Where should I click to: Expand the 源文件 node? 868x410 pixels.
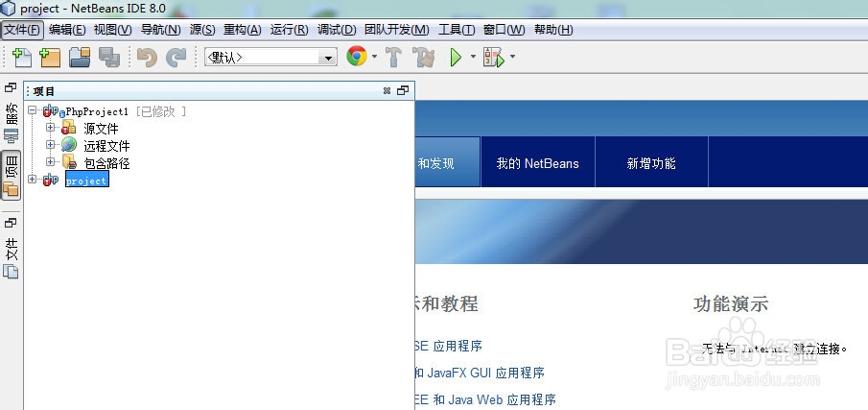click(51, 128)
